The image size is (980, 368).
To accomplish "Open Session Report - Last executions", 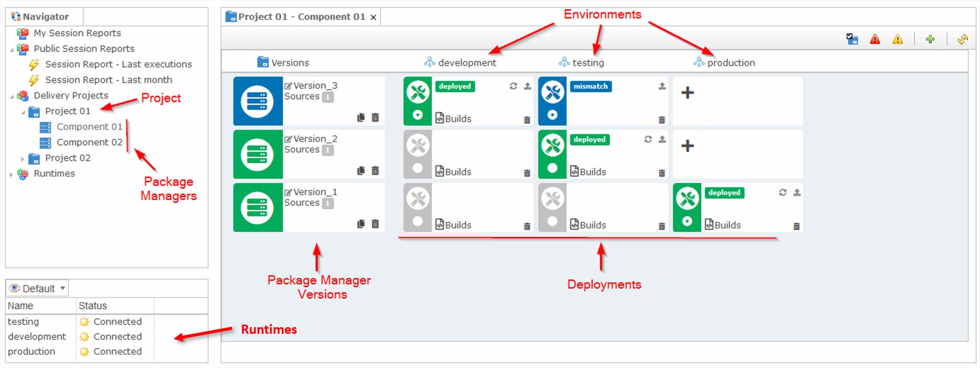I will (118, 64).
